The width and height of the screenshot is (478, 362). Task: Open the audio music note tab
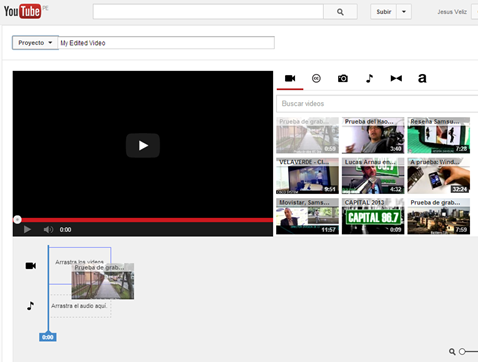pyautogui.click(x=369, y=78)
